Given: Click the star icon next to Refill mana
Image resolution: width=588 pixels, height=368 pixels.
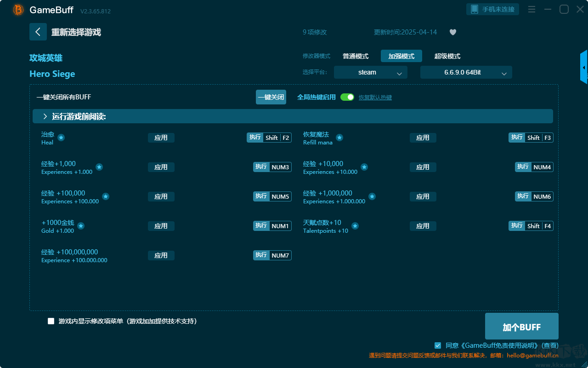Looking at the screenshot, I should 339,138.
